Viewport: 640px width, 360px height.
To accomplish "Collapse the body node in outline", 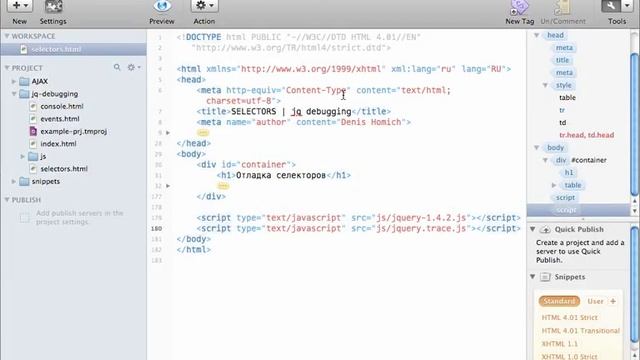I will (537, 148).
